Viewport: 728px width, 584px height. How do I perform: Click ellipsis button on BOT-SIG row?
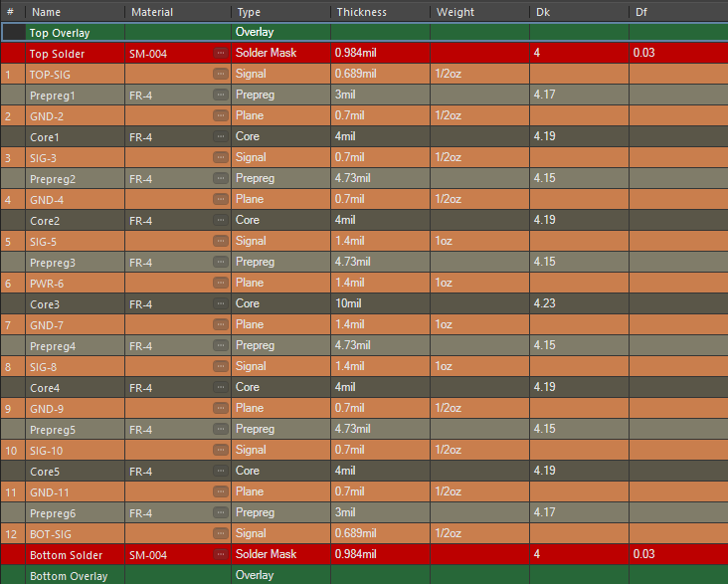tap(220, 534)
